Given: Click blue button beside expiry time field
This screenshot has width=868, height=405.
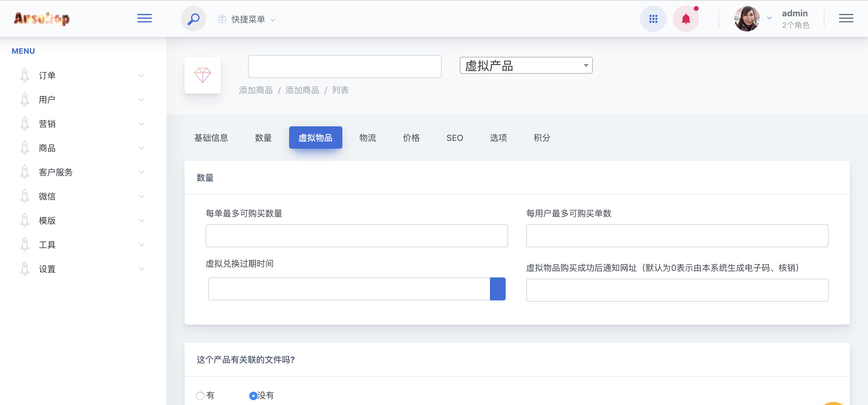Looking at the screenshot, I should [x=497, y=289].
